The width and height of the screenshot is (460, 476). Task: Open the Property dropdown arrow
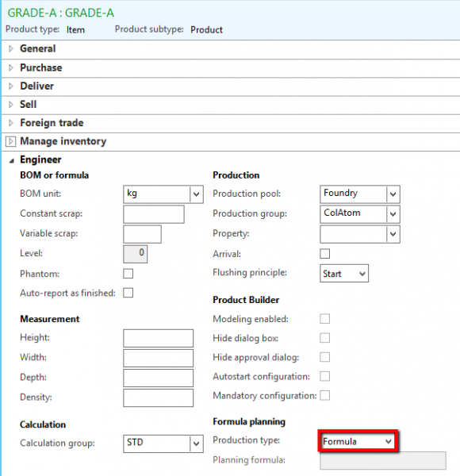393,234
